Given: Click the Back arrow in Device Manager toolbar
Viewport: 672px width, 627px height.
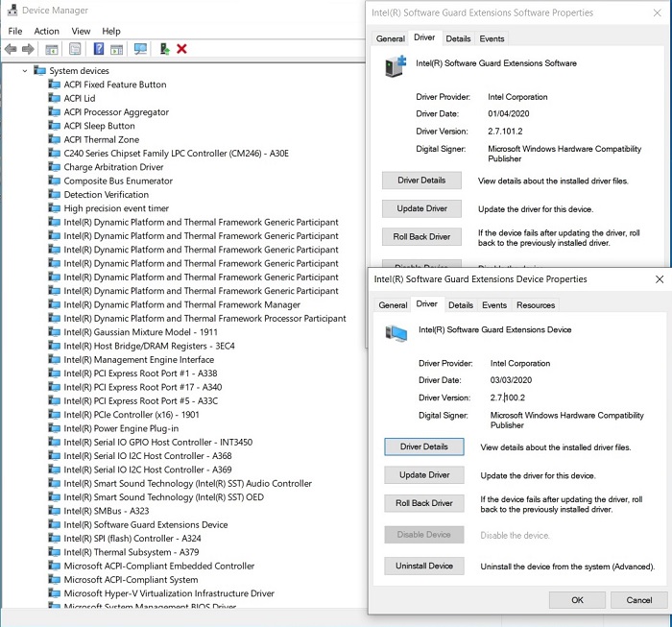Looking at the screenshot, I should (11, 49).
